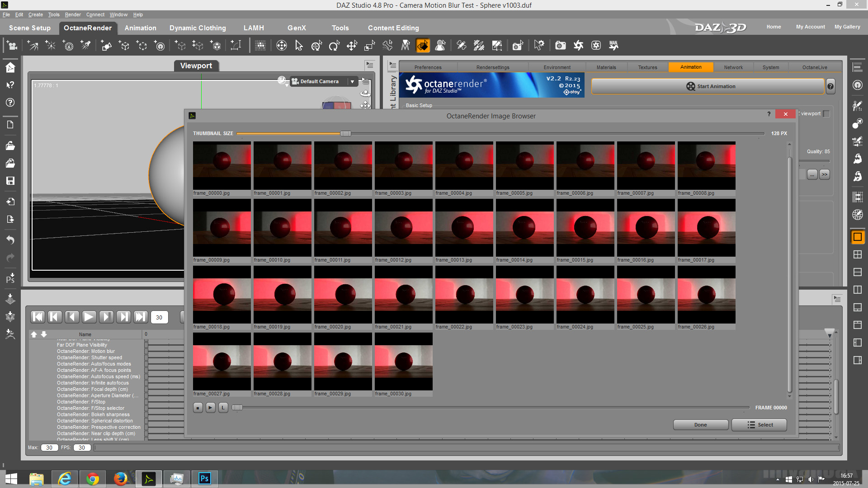
Task: Switch to the Rendersettings tab
Action: point(492,67)
